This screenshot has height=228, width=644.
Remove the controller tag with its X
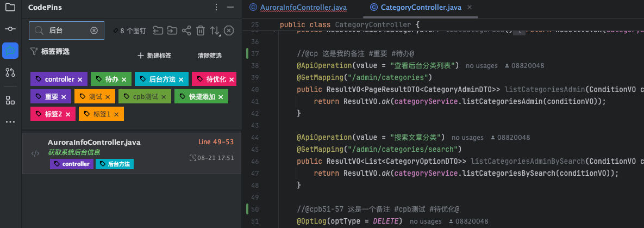click(x=80, y=79)
